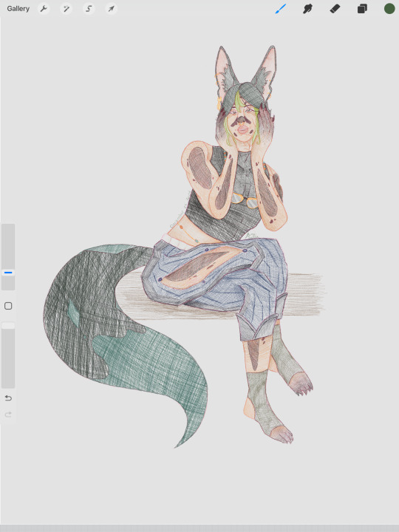
Task: Undo the last stroke
Action: coord(8,398)
